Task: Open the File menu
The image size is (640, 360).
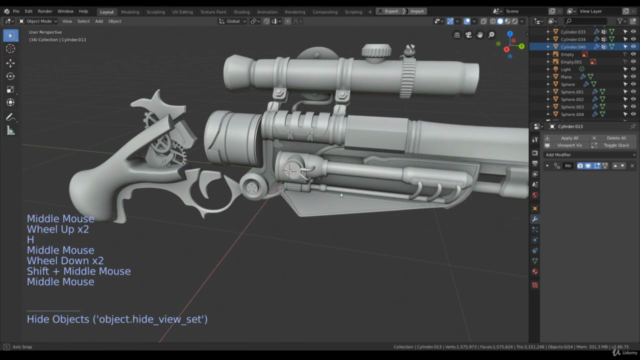Action: coord(16,11)
